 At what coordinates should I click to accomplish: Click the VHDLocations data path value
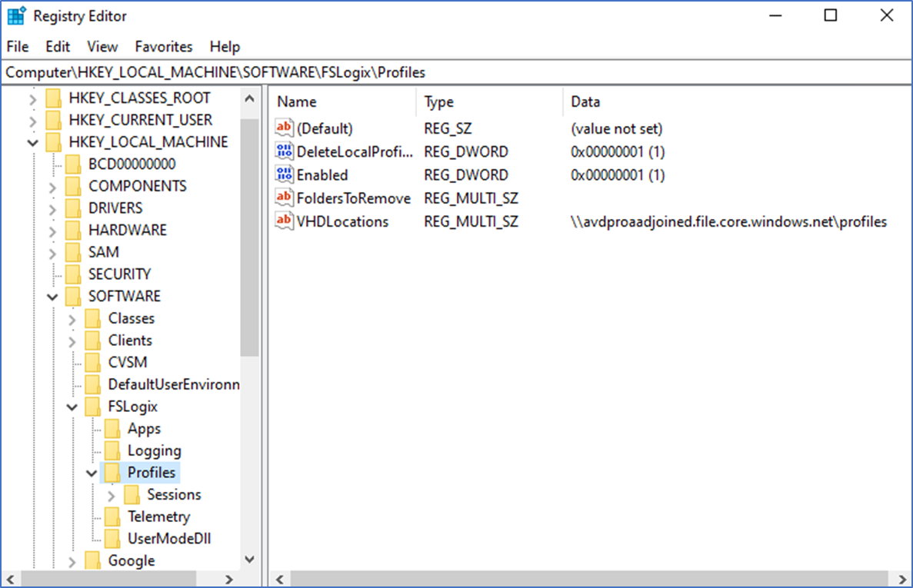pyautogui.click(x=728, y=221)
